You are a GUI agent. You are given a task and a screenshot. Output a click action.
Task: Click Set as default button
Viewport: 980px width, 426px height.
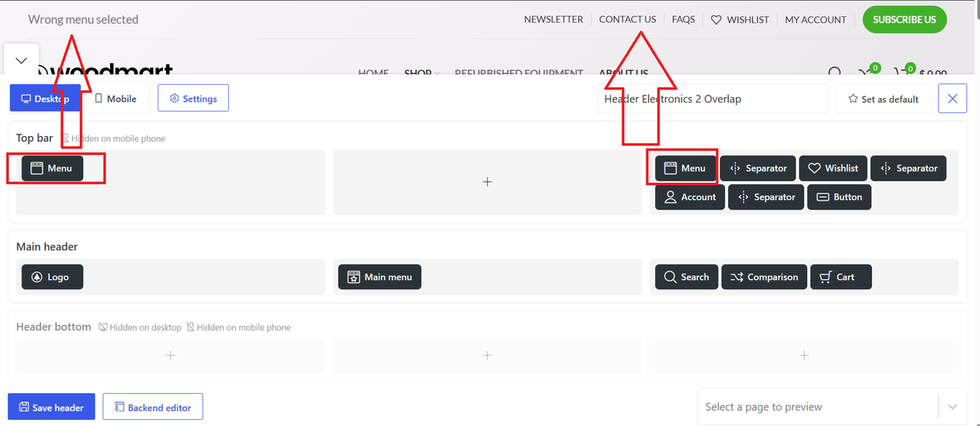[x=883, y=99]
